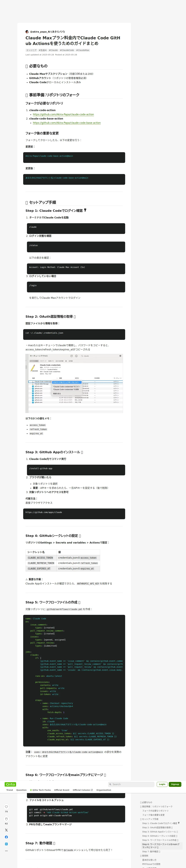This screenshot has width=186, height=868.
Task: Click the refresh_token list item
Action: (38, 429)
